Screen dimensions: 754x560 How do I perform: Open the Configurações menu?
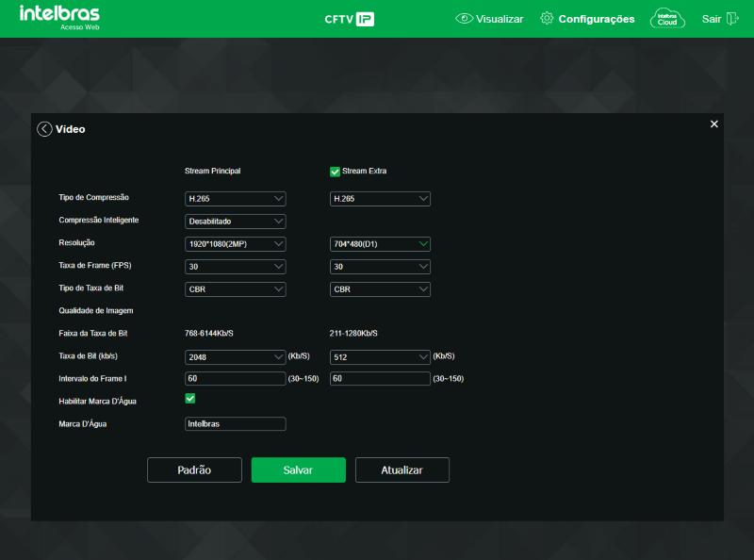(597, 19)
